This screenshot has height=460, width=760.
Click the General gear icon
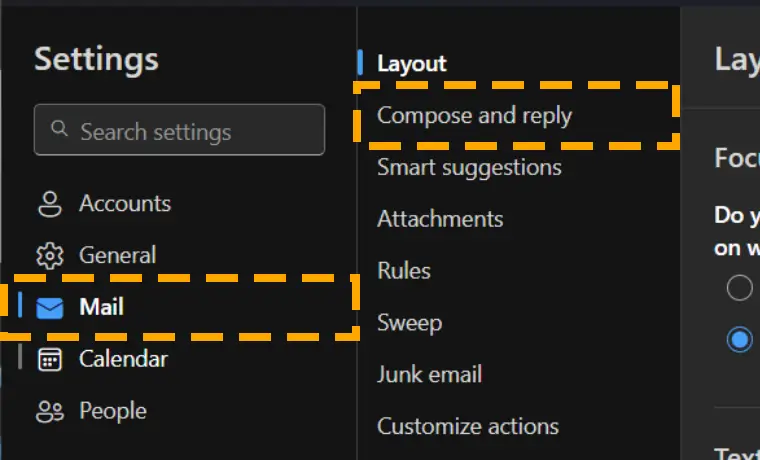(50, 255)
